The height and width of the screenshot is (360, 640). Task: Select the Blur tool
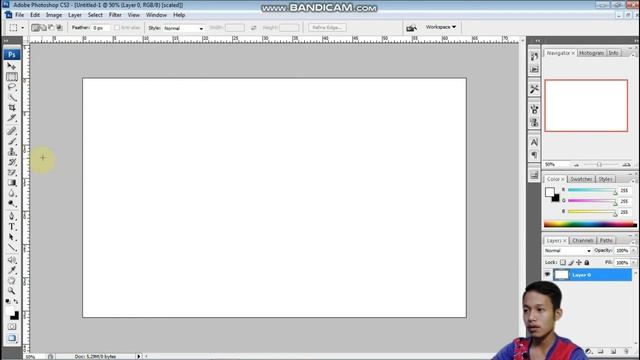(11, 193)
